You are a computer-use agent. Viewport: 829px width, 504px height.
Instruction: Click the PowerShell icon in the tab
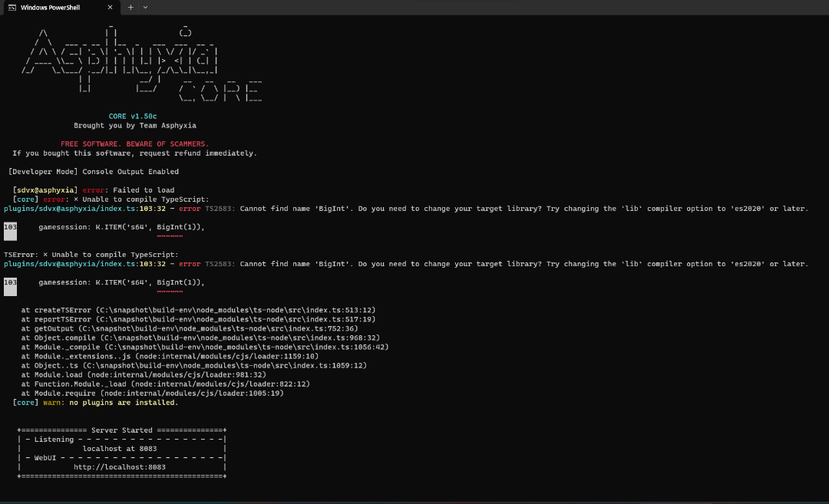click(x=12, y=7)
